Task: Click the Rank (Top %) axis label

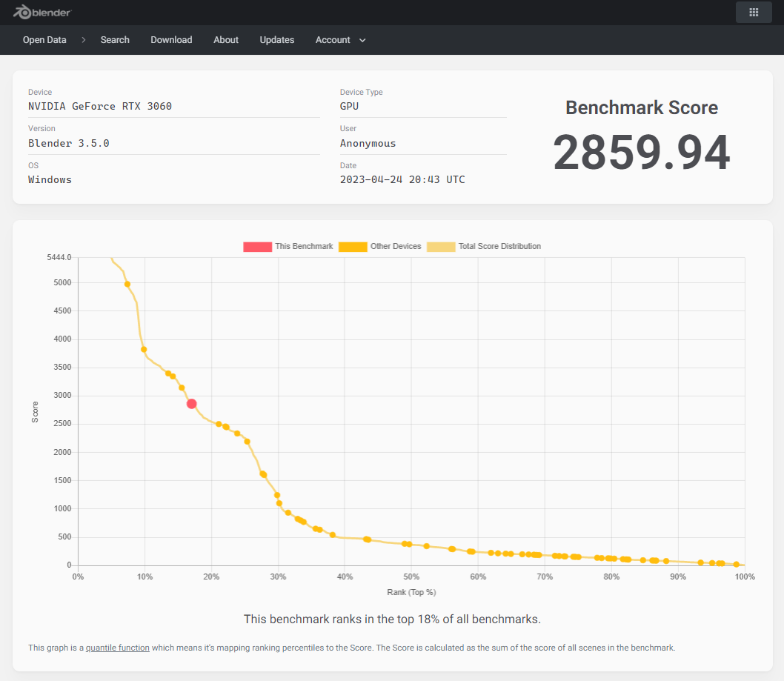Action: (411, 592)
